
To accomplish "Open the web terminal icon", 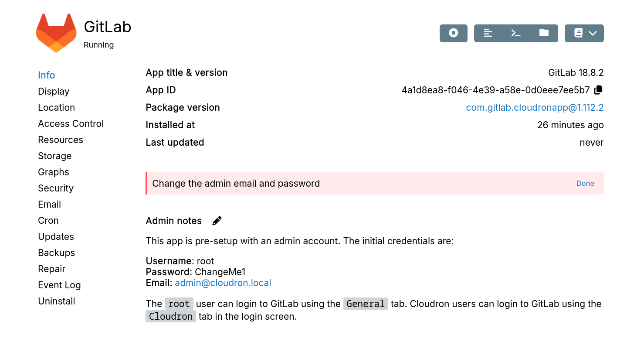I will pyautogui.click(x=516, y=33).
